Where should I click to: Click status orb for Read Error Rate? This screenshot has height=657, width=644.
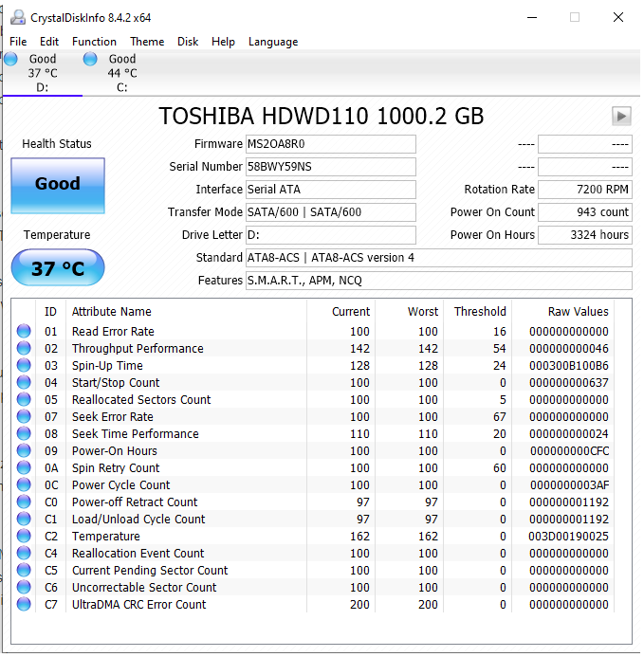24,331
